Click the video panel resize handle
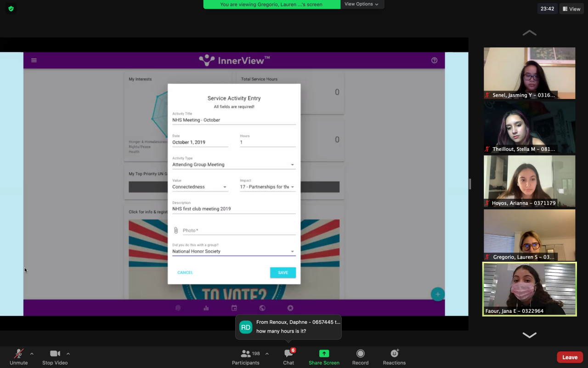Image resolution: width=588 pixels, height=368 pixels. tap(470, 184)
